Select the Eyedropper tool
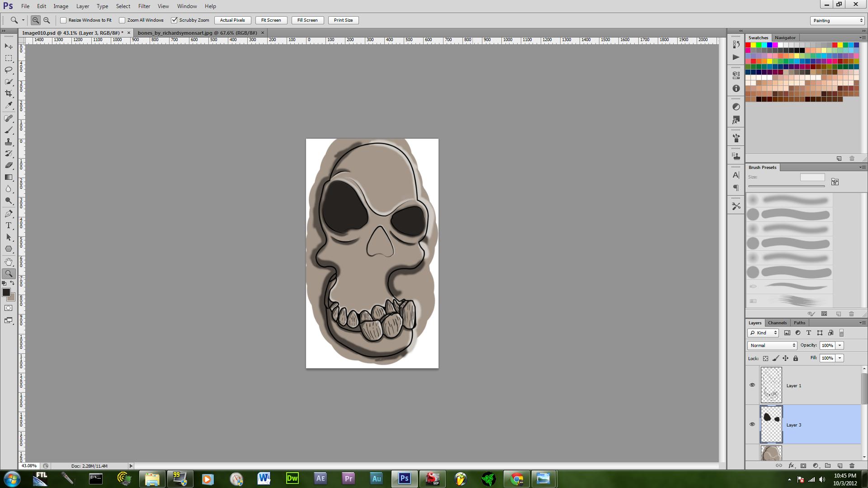Viewport: 868px width, 488px height. 9,105
